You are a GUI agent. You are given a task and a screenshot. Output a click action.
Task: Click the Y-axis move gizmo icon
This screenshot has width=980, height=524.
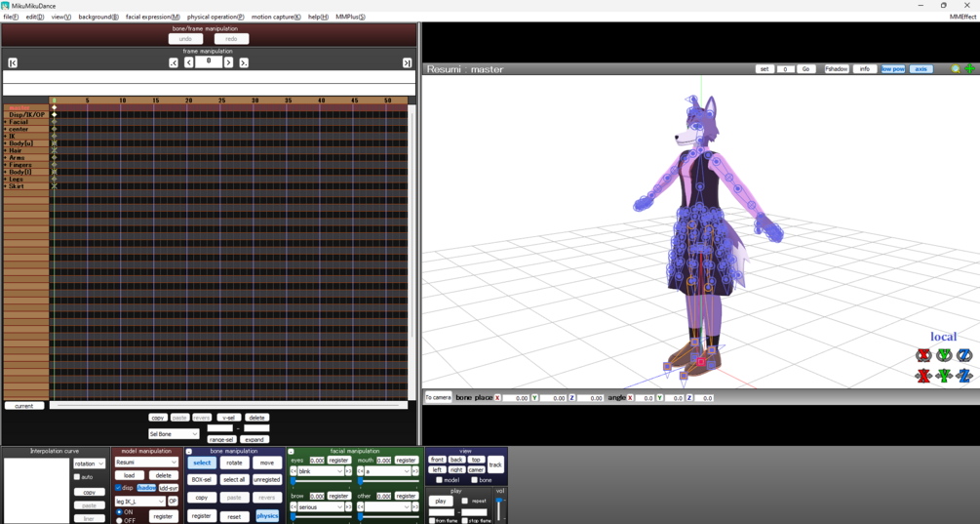[x=944, y=376]
